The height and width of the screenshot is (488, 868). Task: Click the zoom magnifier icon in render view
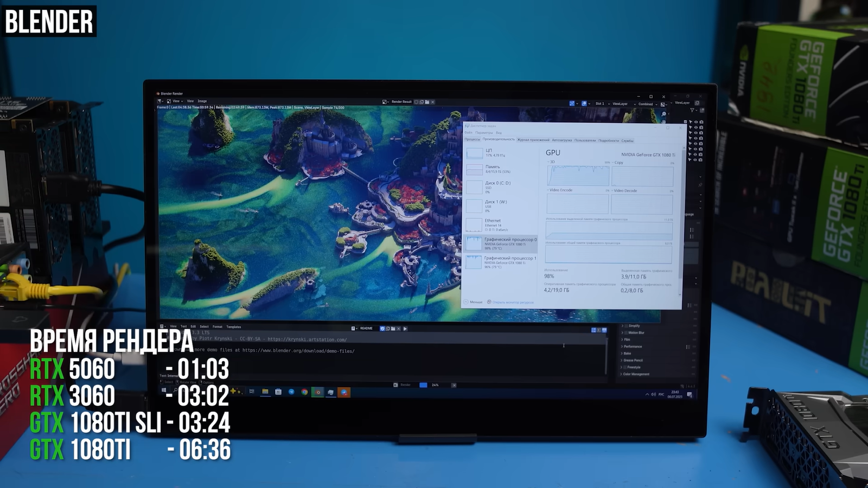(663, 114)
